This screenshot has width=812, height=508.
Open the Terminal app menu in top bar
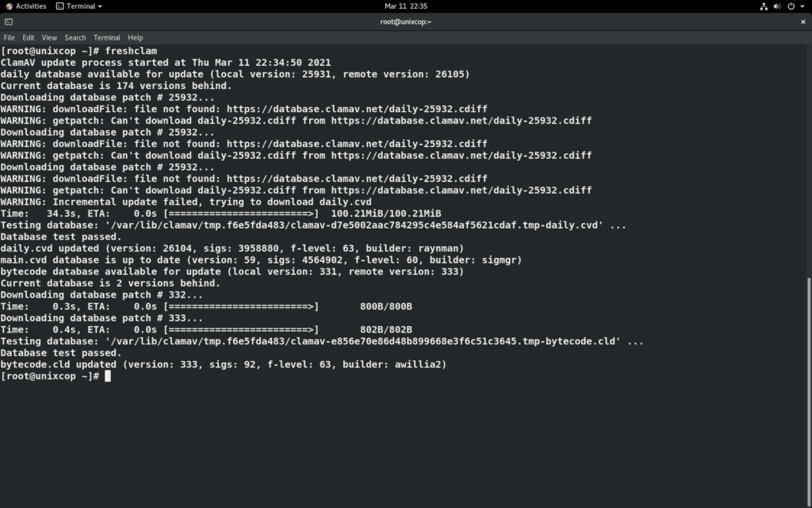point(79,6)
